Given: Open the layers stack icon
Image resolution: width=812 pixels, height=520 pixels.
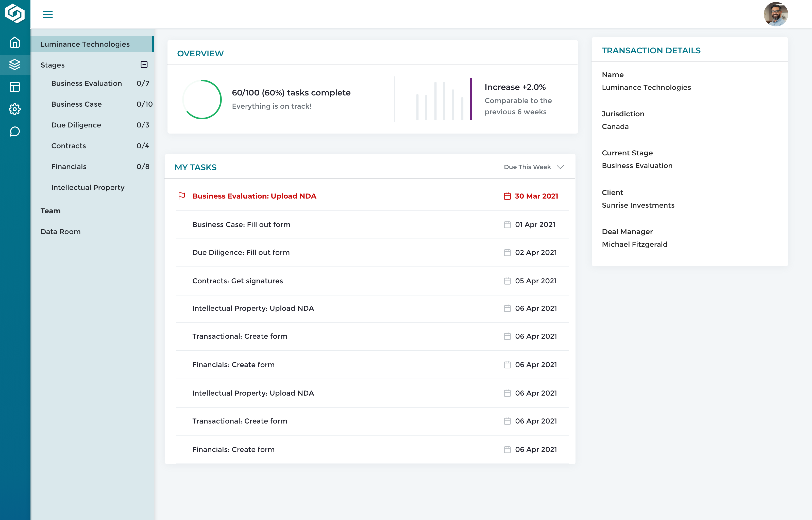Looking at the screenshot, I should (15, 64).
